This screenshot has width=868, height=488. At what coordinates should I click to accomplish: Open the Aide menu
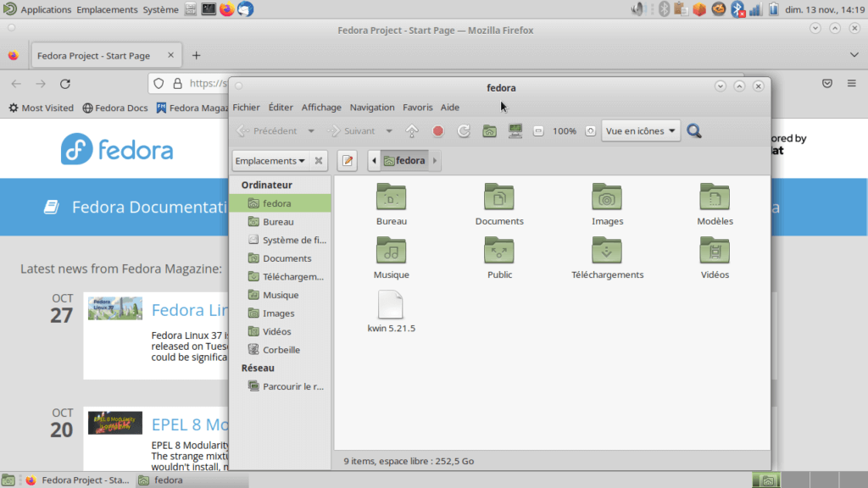(x=449, y=108)
